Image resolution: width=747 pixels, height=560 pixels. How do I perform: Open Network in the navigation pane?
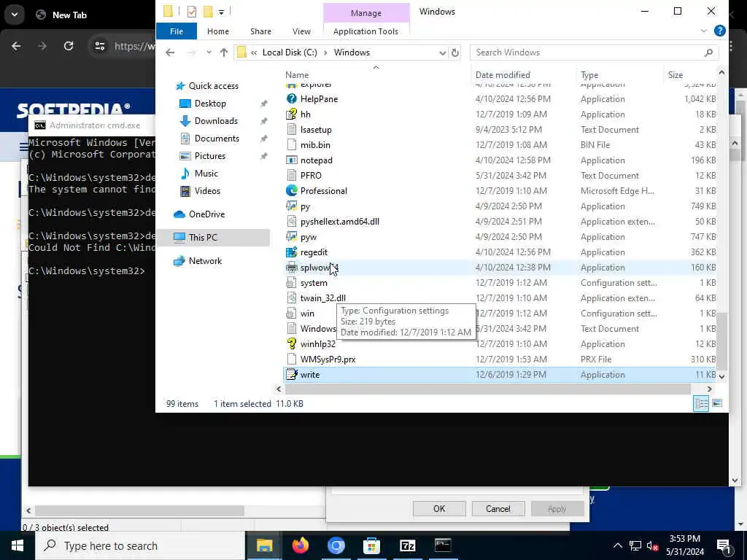coord(205,261)
